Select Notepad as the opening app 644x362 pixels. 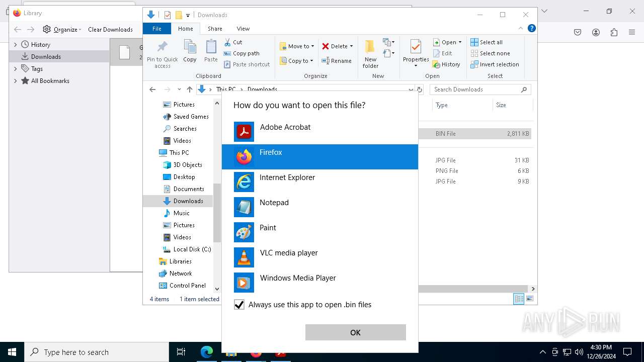(320, 207)
